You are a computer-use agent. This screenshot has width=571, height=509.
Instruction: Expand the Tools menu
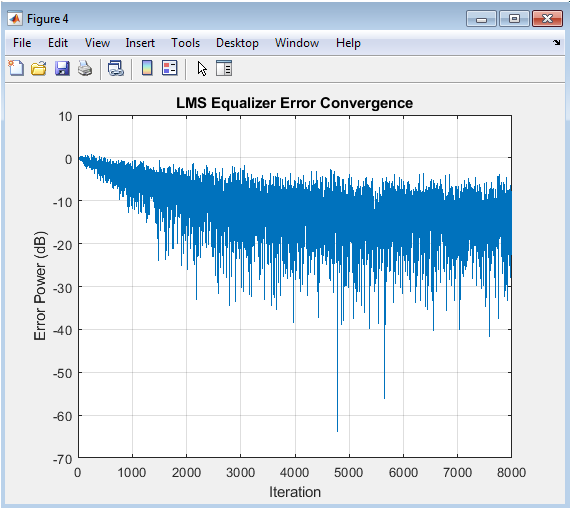coord(186,43)
